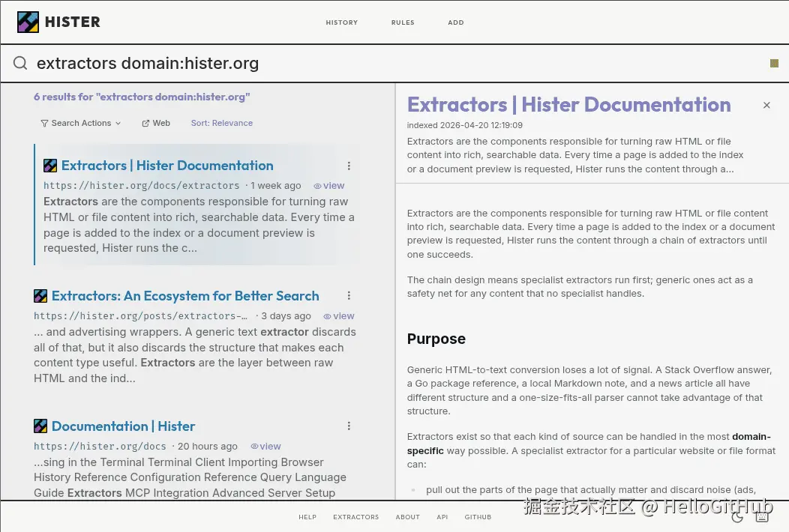
Task: Open Help in the footer
Action: [307, 517]
